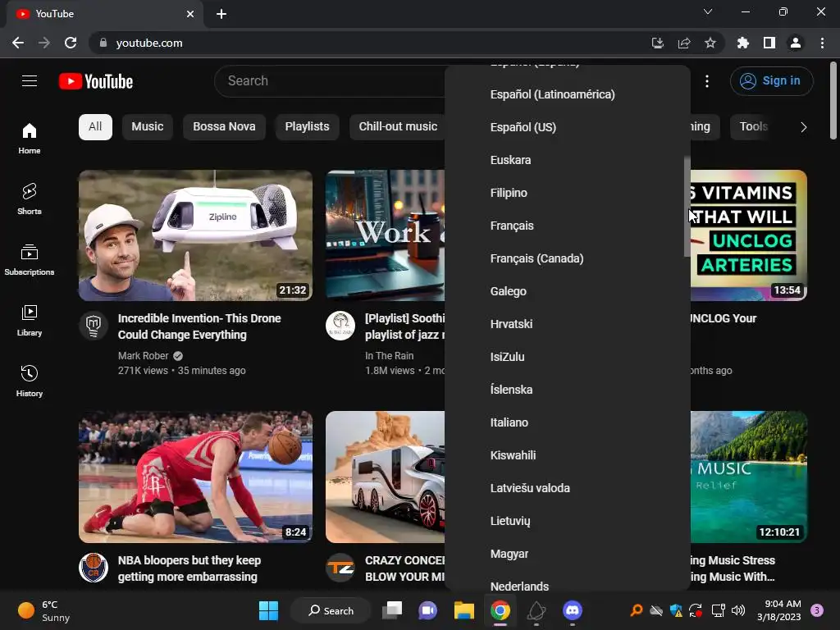Bookmark this page with the star
Viewport: 840px width, 630px height.
710,43
